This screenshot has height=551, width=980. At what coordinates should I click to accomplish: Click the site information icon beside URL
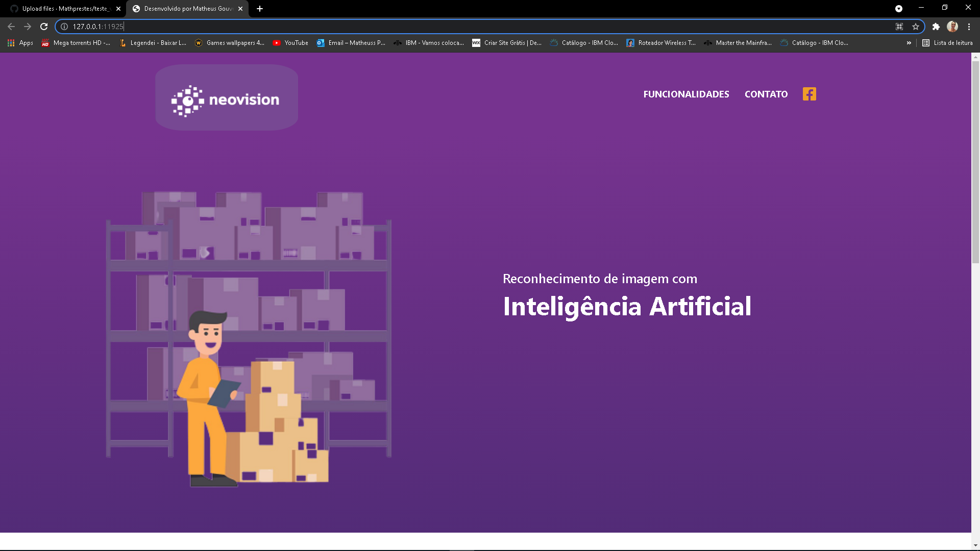[64, 27]
